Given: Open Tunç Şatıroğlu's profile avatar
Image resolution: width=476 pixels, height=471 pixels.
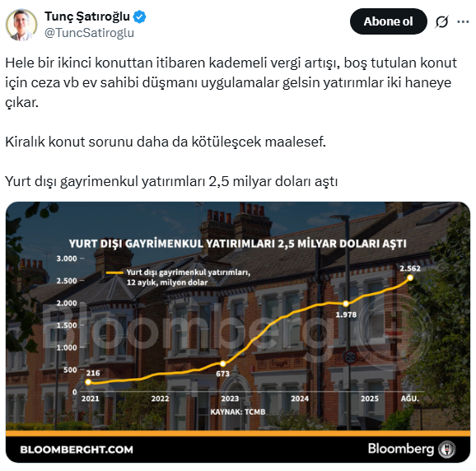Looking at the screenshot, I should (21, 24).
